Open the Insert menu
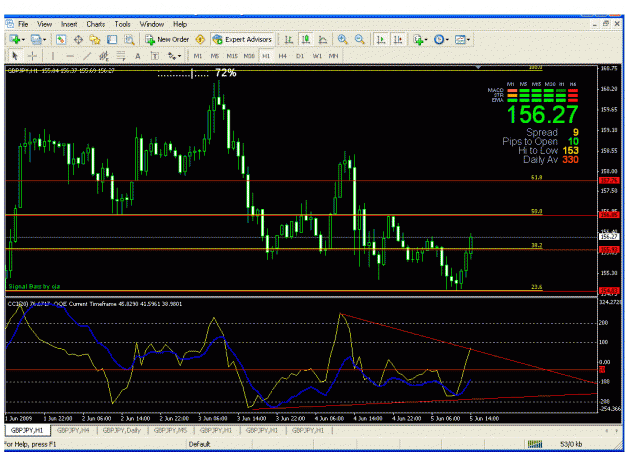This screenshot has height=452, width=625. tap(69, 24)
